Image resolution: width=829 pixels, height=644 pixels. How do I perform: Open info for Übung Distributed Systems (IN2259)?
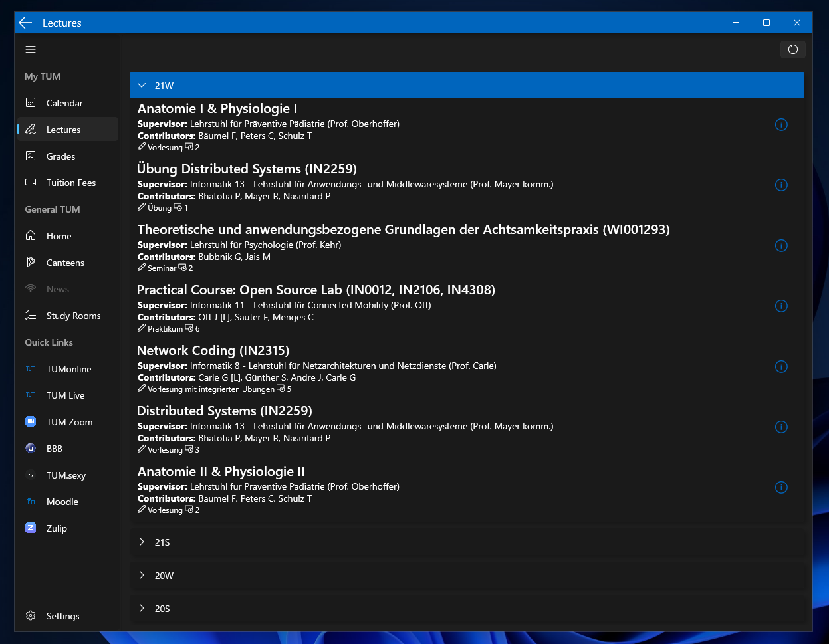pyautogui.click(x=782, y=185)
